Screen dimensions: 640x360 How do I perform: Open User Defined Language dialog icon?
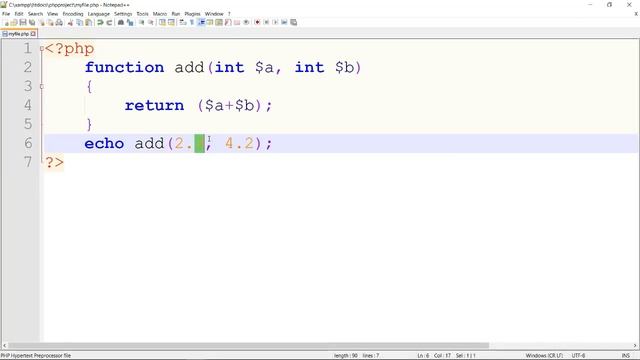210,22
